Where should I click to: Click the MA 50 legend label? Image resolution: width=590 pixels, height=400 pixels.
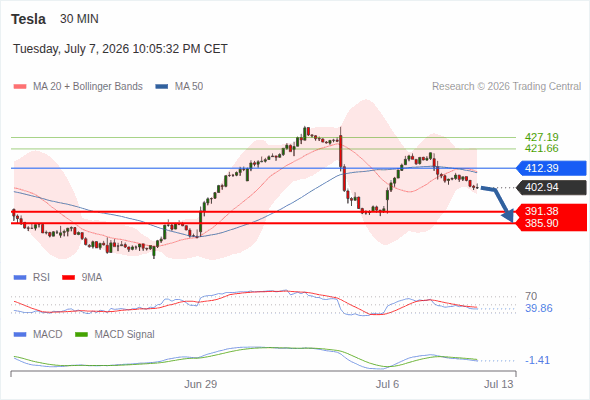(189, 87)
